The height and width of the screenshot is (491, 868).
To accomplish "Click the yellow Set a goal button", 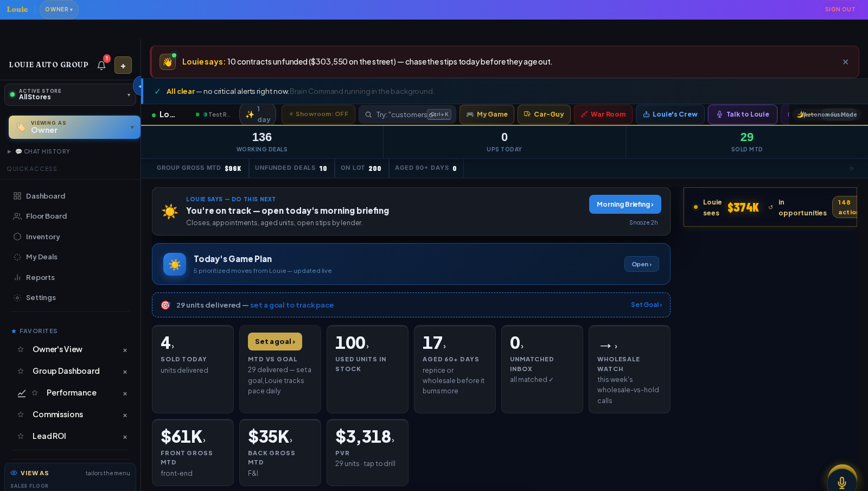I will [275, 341].
